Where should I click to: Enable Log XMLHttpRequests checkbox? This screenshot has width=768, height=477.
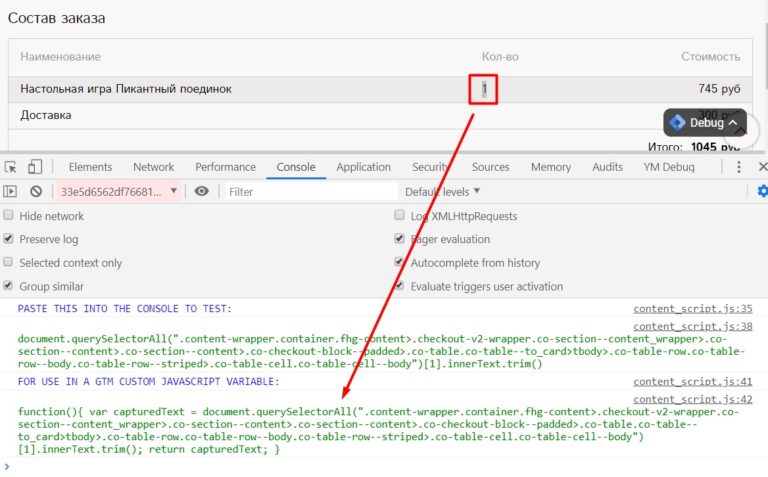point(400,215)
